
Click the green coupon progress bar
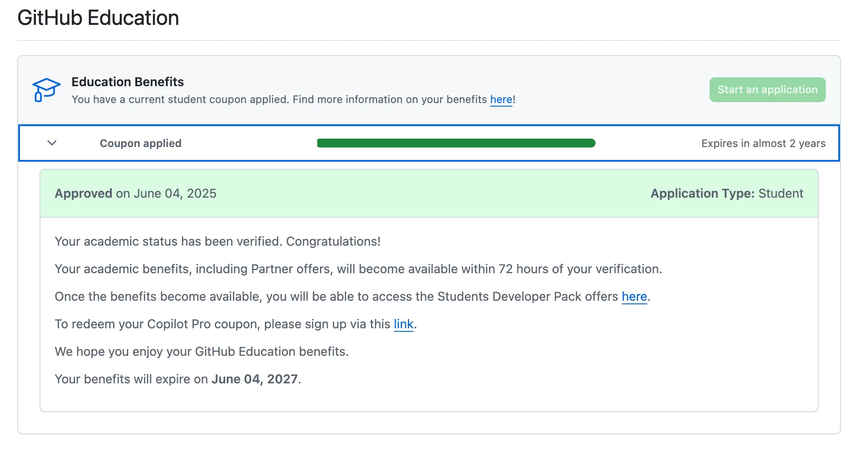456,143
